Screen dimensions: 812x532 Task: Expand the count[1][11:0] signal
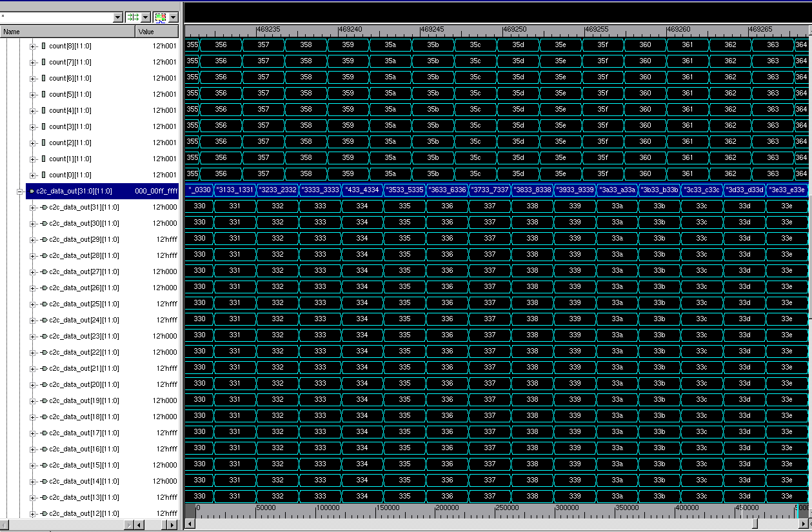[33, 159]
